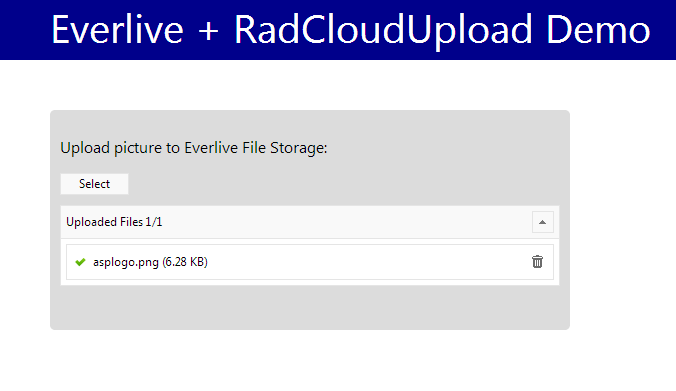This screenshot has height=391, width=676.
Task: Click the 1/1 uploaded counter
Action: click(153, 222)
